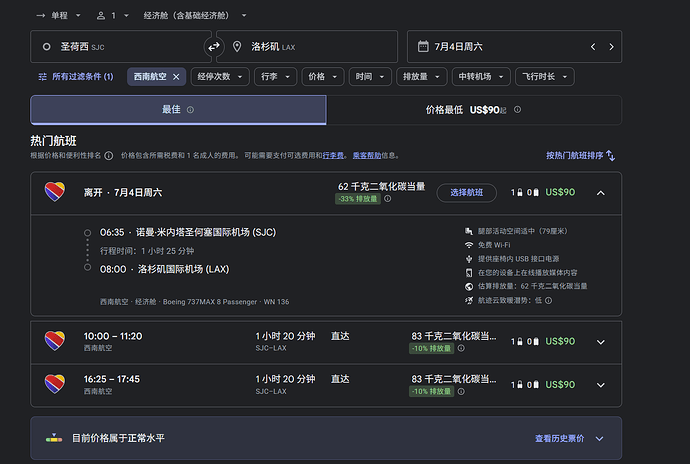
Task: Click the -33% 排放量 badge
Action: [x=358, y=199]
